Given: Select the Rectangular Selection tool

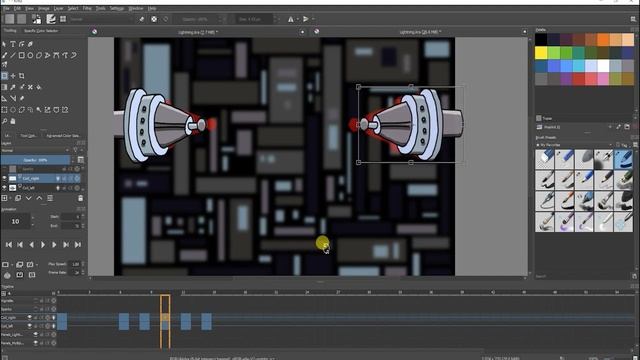Looking at the screenshot, I should 4,110.
